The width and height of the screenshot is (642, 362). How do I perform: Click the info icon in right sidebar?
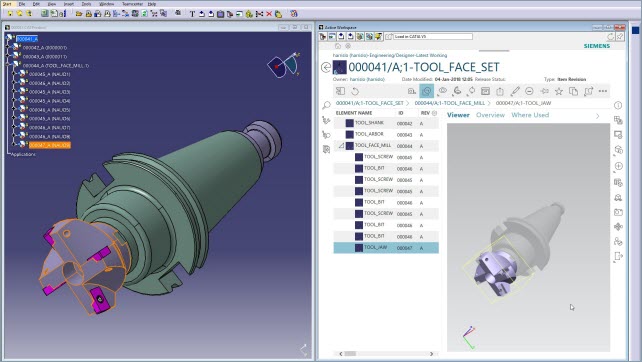pyautogui.click(x=618, y=106)
